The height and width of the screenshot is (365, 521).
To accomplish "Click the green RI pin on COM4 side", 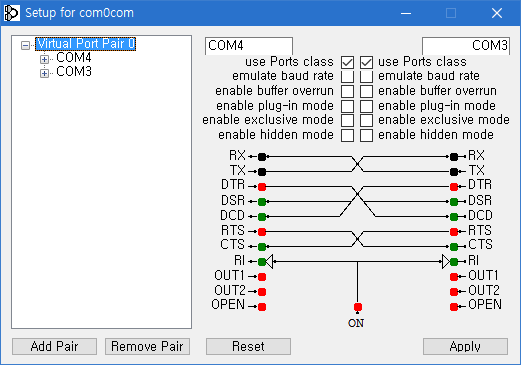I will pyautogui.click(x=262, y=262).
